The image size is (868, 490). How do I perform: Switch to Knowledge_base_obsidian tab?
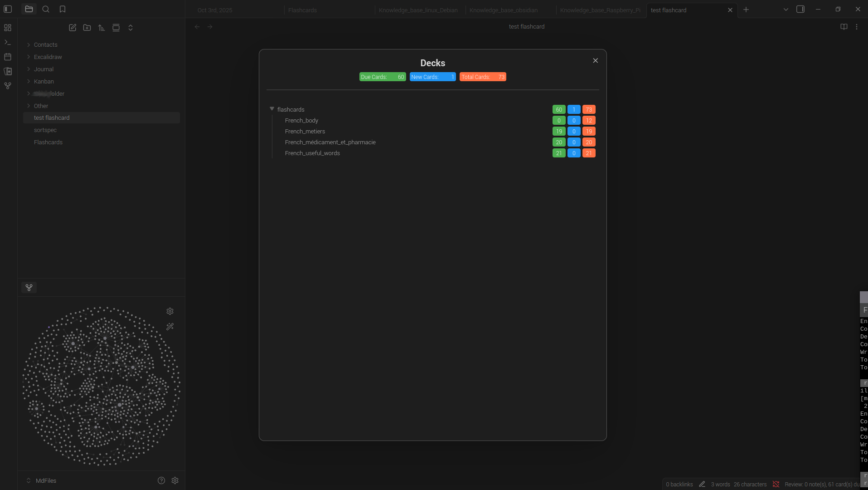coord(504,10)
